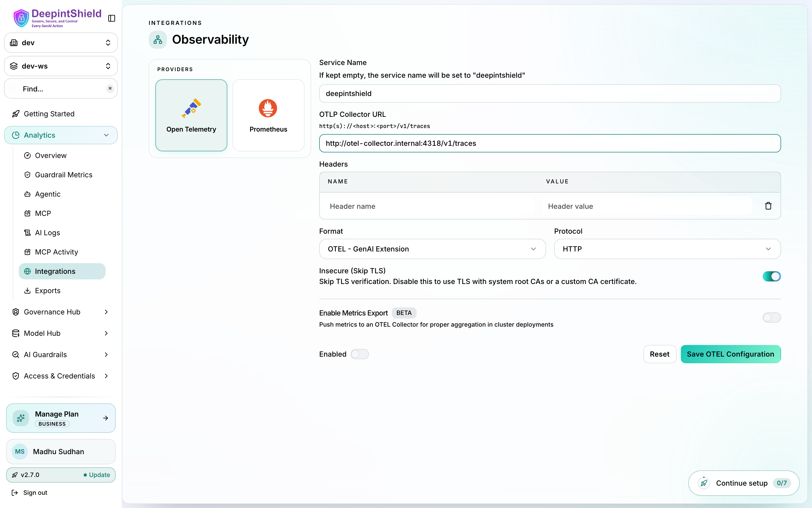The height and width of the screenshot is (508, 812).
Task: Go to AI Logs
Action: tap(62, 233)
